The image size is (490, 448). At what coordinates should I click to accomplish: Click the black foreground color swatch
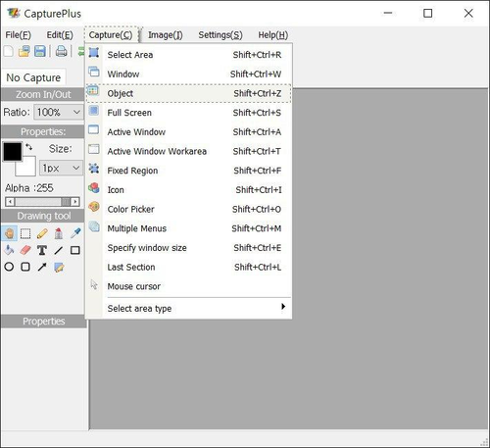(13, 151)
